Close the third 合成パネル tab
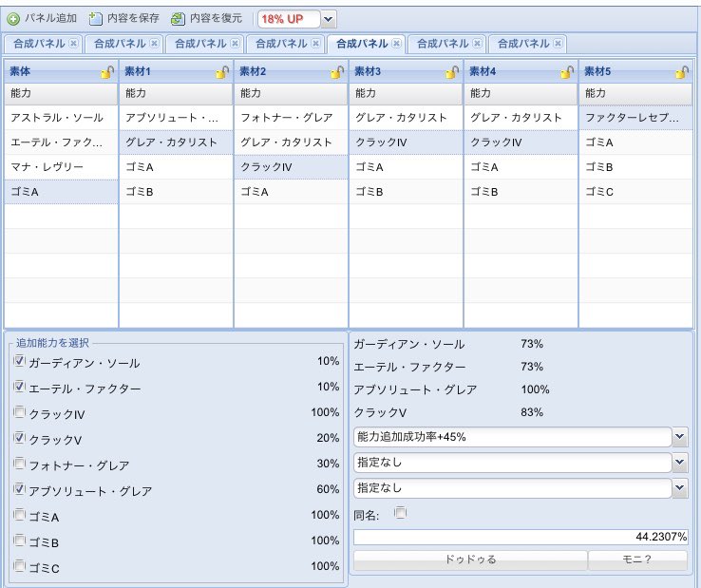701x588 pixels. tap(236, 44)
